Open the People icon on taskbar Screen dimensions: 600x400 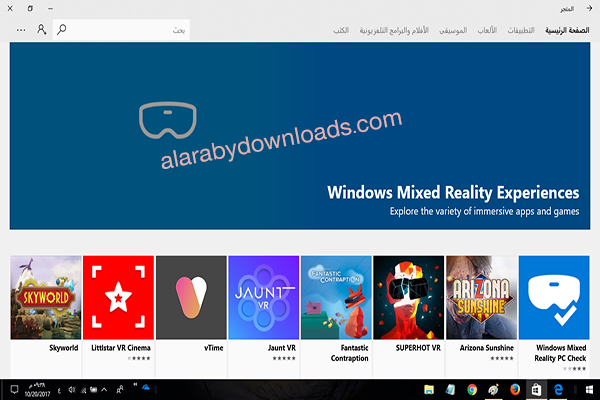(x=120, y=390)
